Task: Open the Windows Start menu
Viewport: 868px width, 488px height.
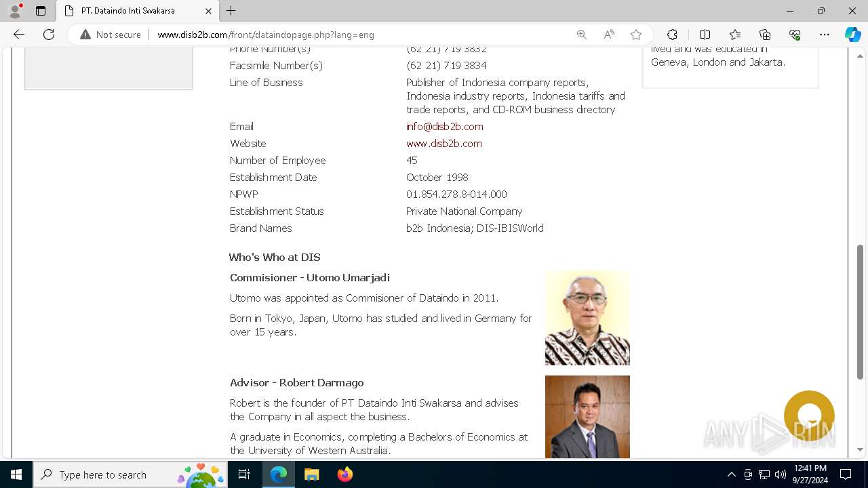Action: [x=16, y=474]
